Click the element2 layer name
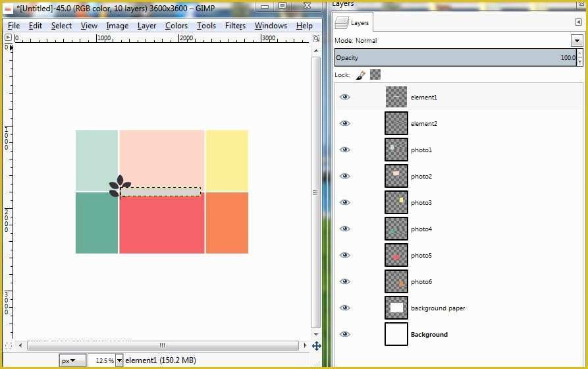588x369 pixels. (x=424, y=123)
